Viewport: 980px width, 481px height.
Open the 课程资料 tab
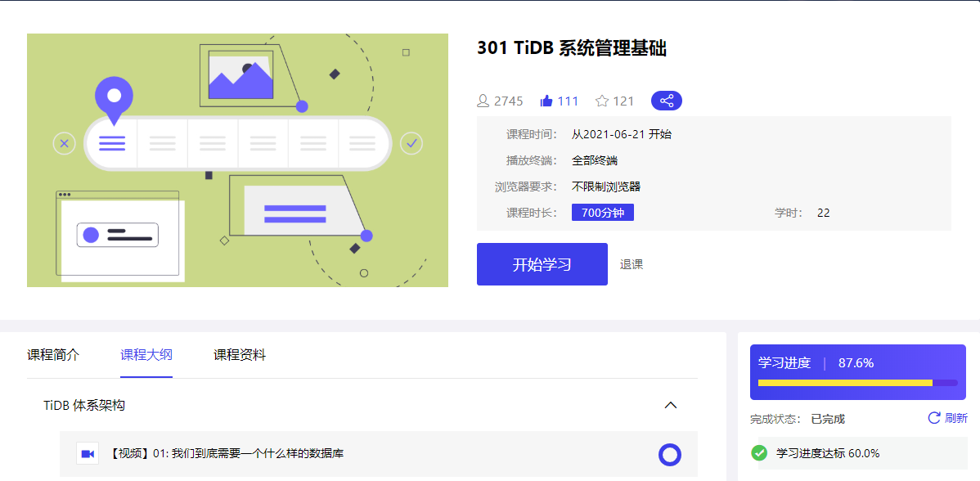240,356
